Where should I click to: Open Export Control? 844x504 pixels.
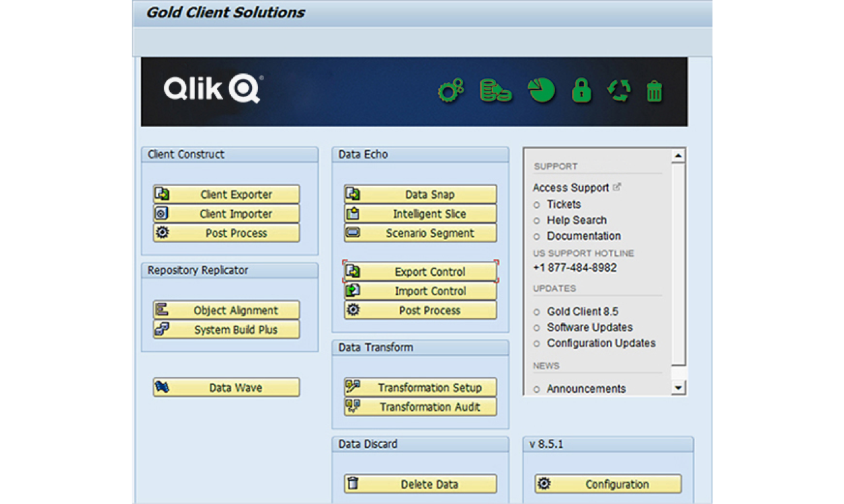pyautogui.click(x=420, y=272)
